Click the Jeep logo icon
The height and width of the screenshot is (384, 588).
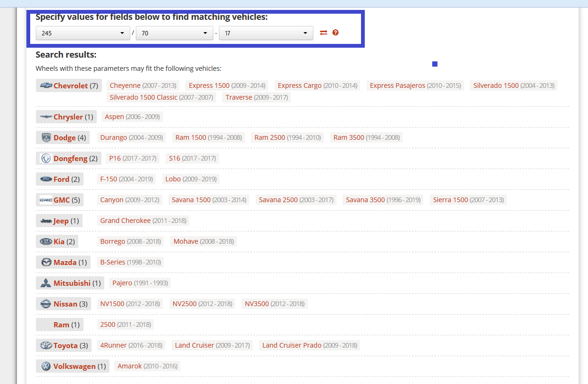[x=46, y=221]
